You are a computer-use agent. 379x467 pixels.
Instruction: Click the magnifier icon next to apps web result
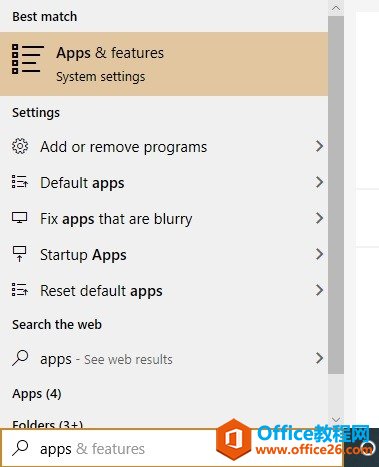(x=20, y=358)
